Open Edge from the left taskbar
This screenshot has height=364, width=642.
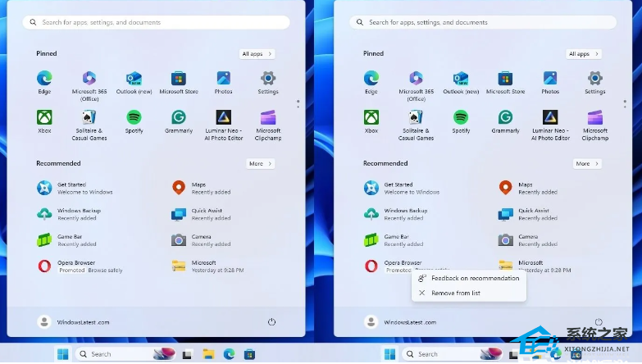point(229,354)
